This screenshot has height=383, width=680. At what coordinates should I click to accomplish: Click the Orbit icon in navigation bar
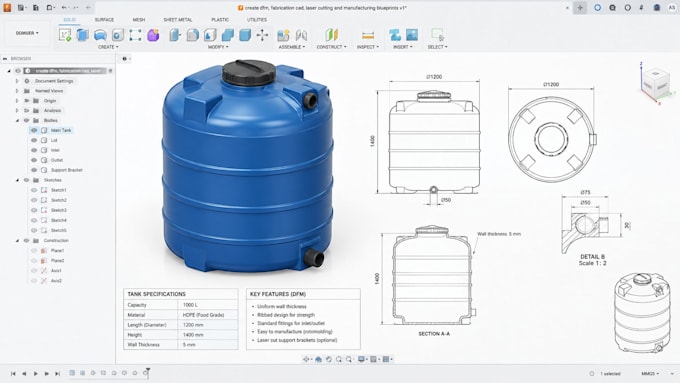[307, 359]
